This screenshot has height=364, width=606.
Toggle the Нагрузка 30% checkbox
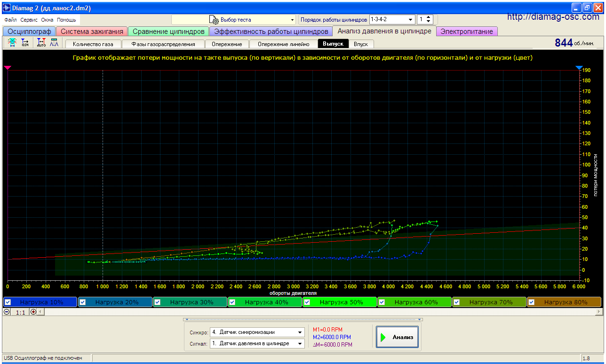pos(157,302)
